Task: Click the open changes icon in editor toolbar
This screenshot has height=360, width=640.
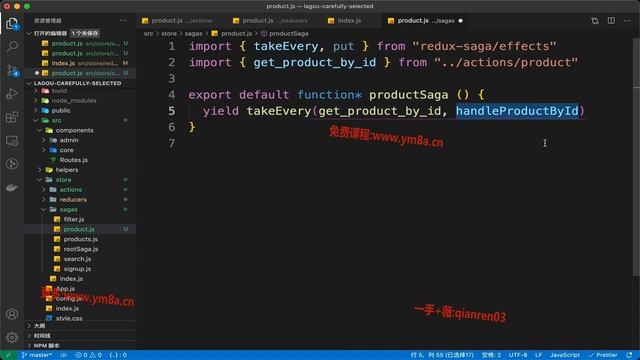Action: pyautogui.click(x=595, y=21)
